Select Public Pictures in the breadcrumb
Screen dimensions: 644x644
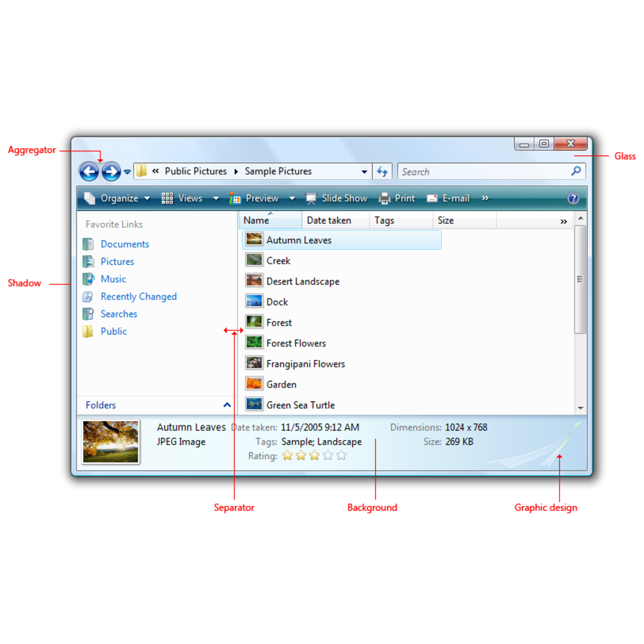click(195, 171)
